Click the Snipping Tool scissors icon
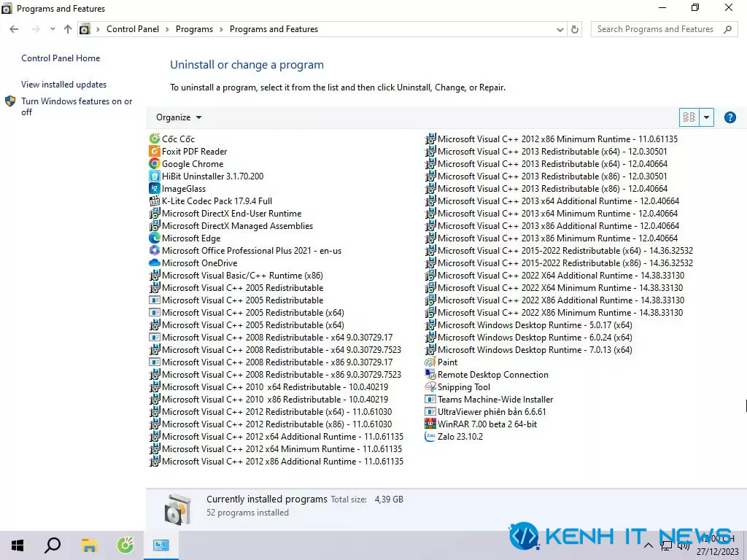Image resolution: width=747 pixels, height=560 pixels. tap(430, 386)
